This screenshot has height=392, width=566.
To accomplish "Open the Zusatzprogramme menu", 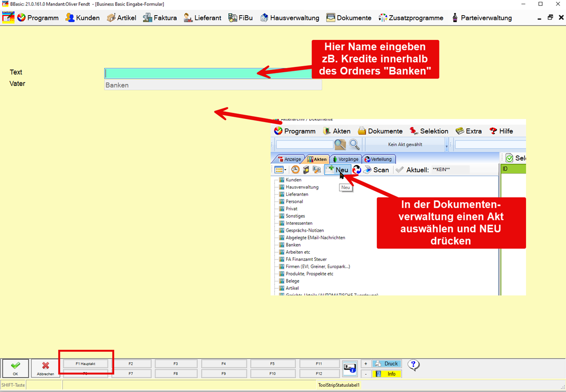I will point(411,18).
